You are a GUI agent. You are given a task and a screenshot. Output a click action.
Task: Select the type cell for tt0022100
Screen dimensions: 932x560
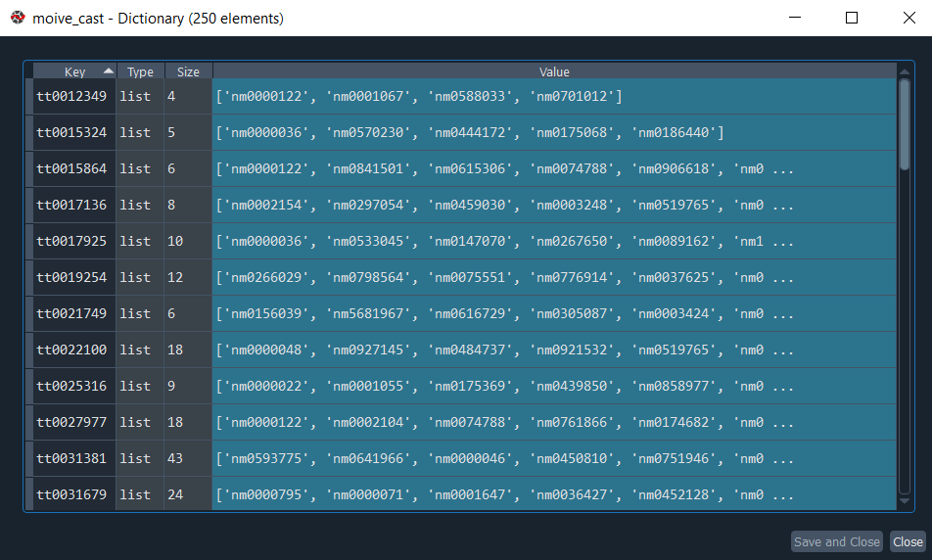pyautogui.click(x=140, y=350)
